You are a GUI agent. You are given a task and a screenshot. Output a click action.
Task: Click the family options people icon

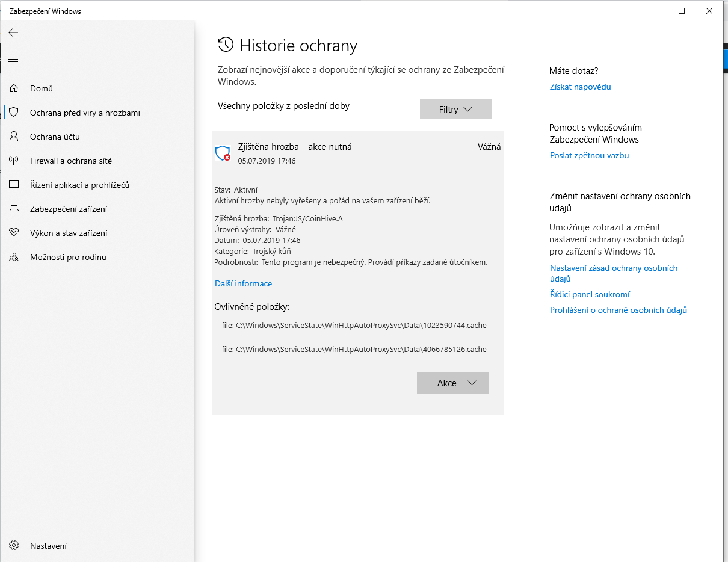tap(14, 257)
